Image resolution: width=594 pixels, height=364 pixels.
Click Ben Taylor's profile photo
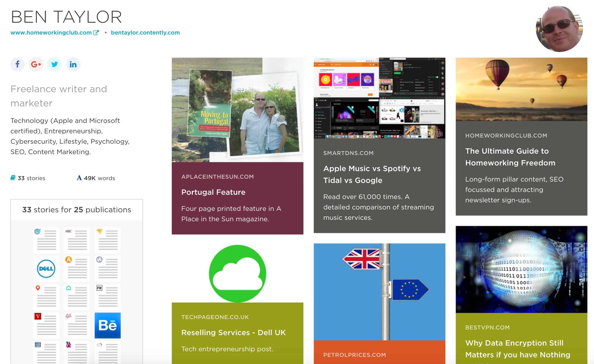tap(559, 28)
